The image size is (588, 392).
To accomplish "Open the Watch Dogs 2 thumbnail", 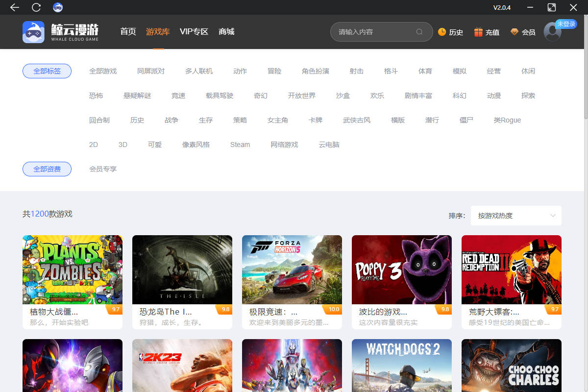I will point(402,366).
